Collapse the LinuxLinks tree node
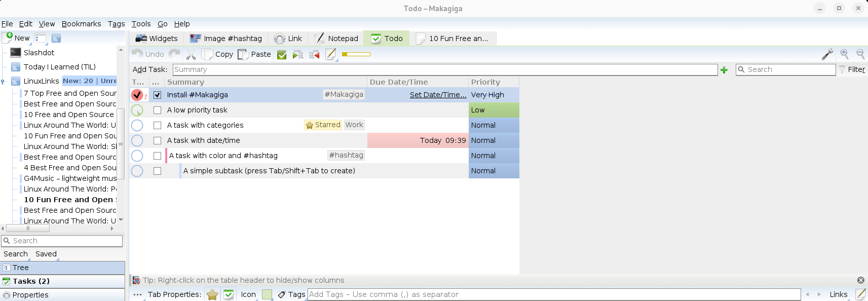Image resolution: width=868 pixels, height=301 pixels. (3, 81)
